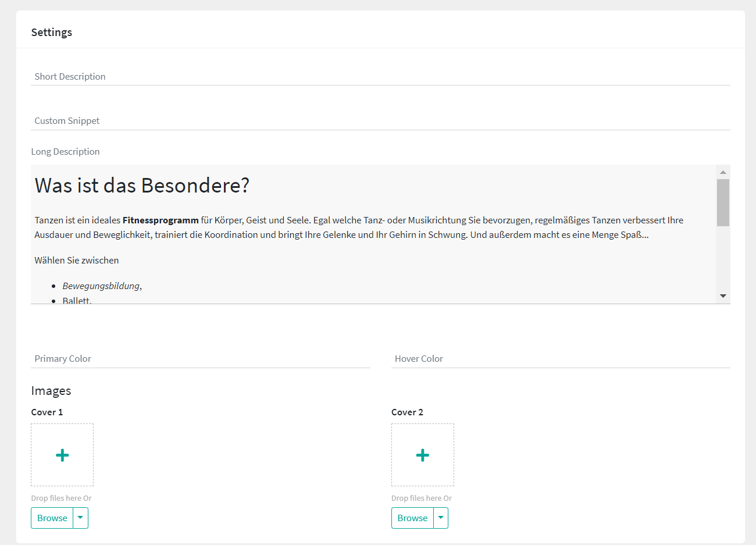
Task: Click the plus icon under Cover 2
Action: 423,455
